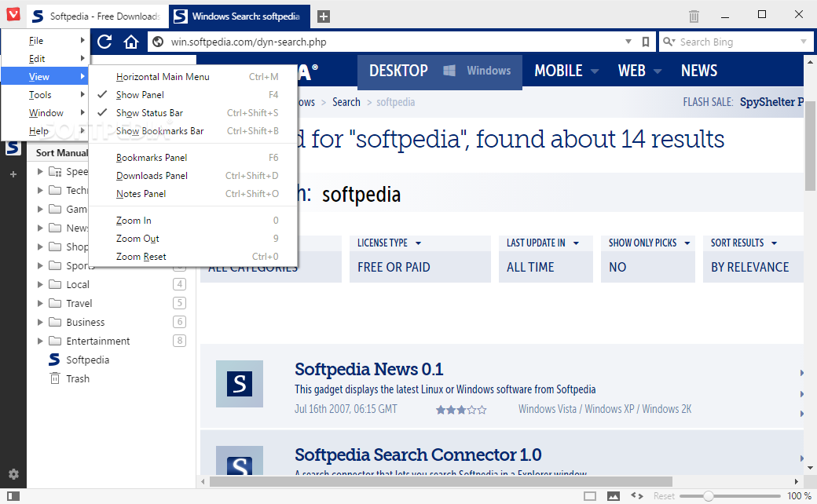Open Softpedia News 0.1 result link
This screenshot has height=504, width=817.
(369, 369)
